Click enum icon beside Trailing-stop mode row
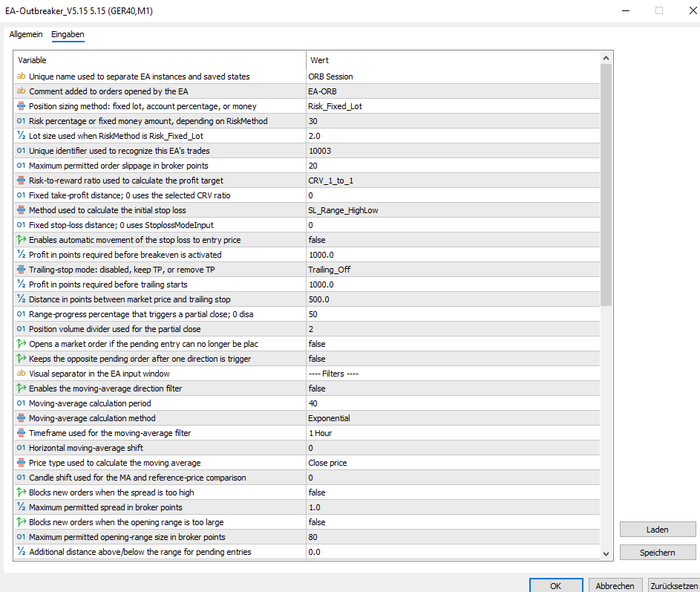 21,270
